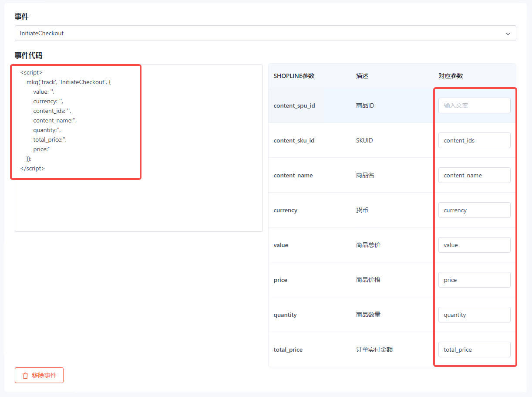Image resolution: width=532 pixels, height=397 pixels.
Task: Click the 商品总价 description cell
Action: pos(368,245)
